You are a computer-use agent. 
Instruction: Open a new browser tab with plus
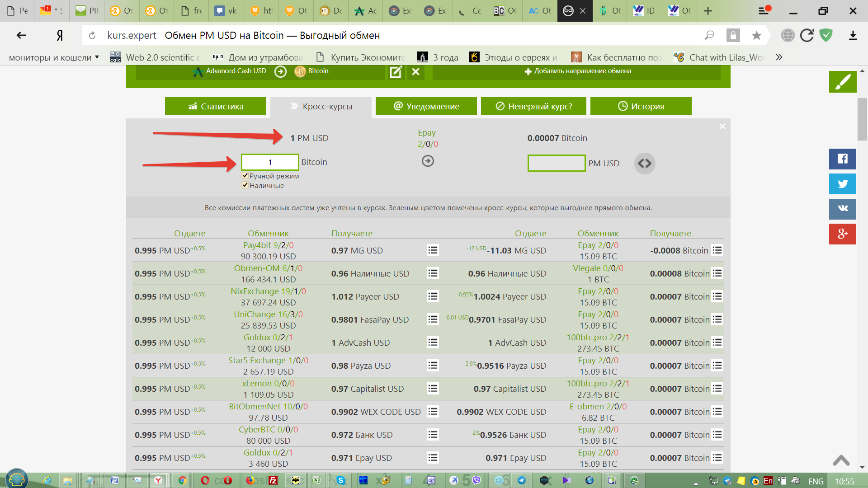coord(708,10)
